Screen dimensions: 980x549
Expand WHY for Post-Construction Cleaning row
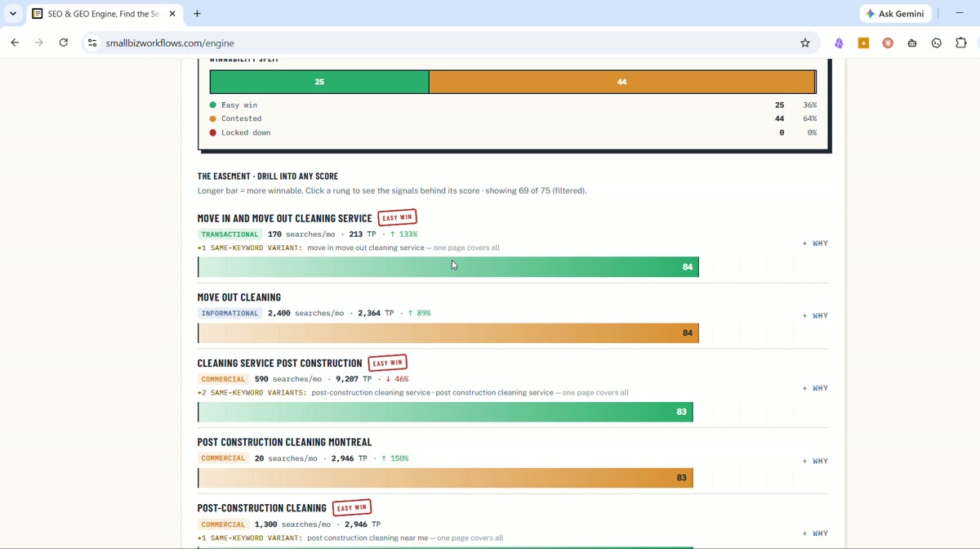coord(815,533)
